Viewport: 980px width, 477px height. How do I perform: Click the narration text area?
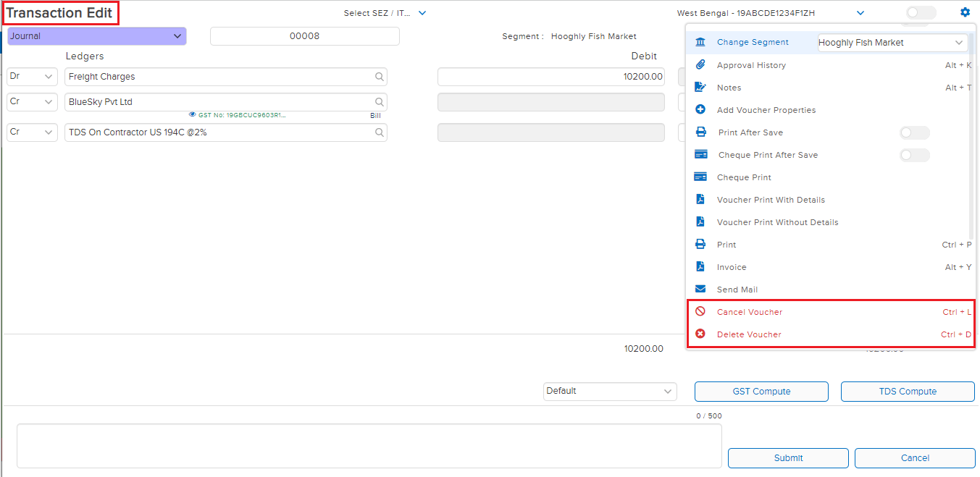tap(369, 446)
